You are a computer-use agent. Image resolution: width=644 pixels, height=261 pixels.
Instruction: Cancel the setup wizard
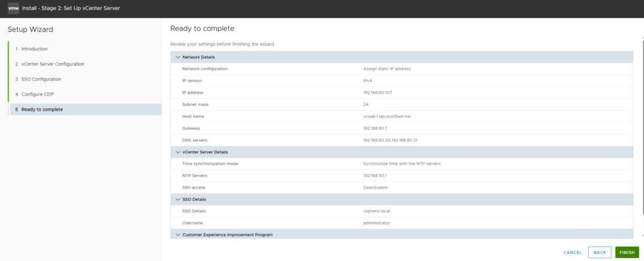pyautogui.click(x=572, y=252)
